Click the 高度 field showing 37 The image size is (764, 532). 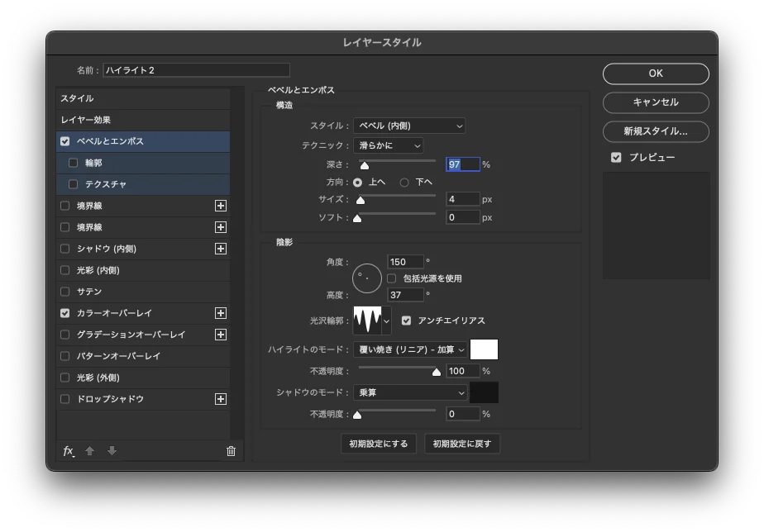tap(405, 295)
